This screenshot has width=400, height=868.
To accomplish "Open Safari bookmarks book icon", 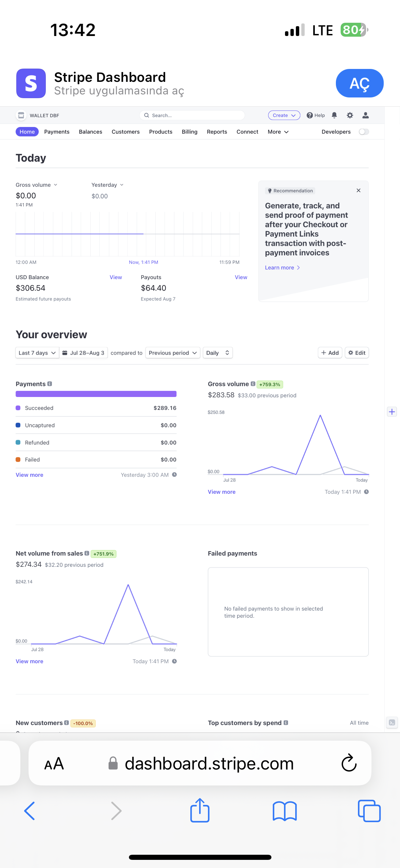I will point(285,811).
